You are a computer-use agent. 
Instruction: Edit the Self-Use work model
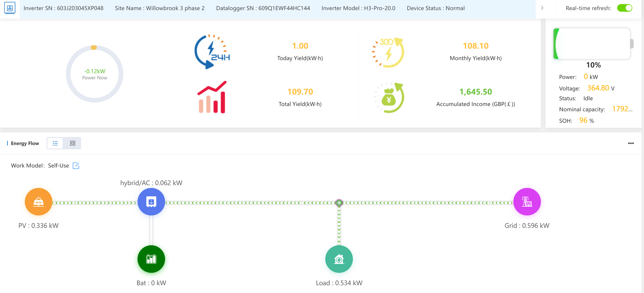point(76,166)
